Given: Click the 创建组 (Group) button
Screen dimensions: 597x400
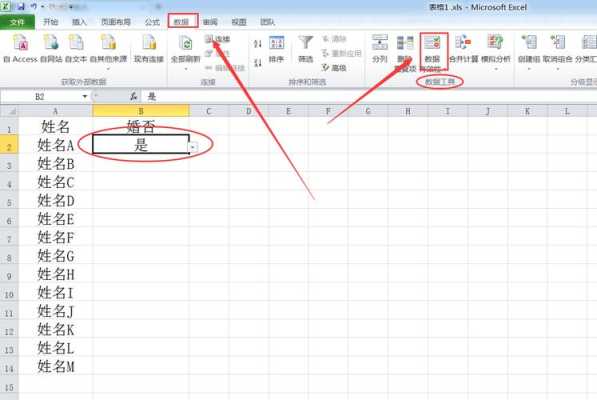Looking at the screenshot, I should coord(529,52).
